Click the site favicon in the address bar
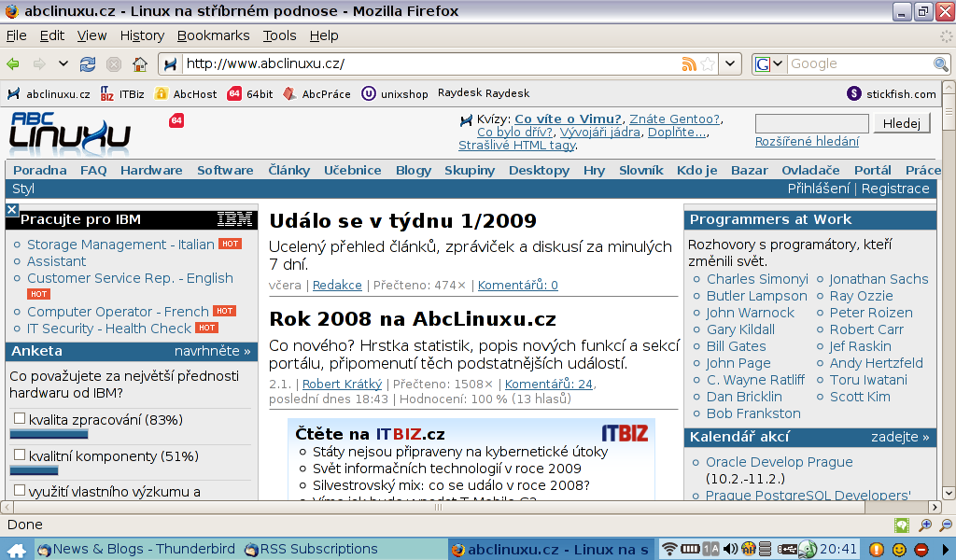956x560 pixels. tap(170, 64)
